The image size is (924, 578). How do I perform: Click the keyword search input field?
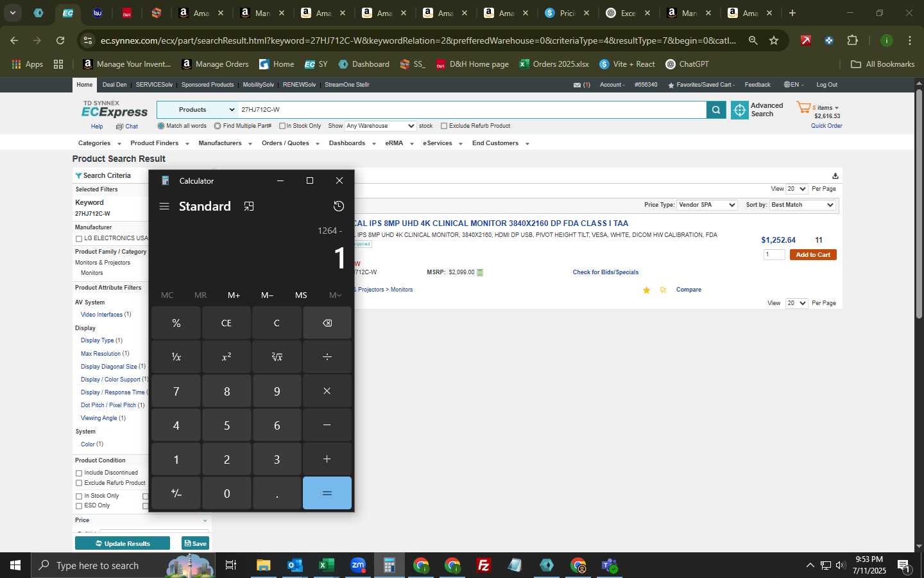pyautogui.click(x=472, y=110)
